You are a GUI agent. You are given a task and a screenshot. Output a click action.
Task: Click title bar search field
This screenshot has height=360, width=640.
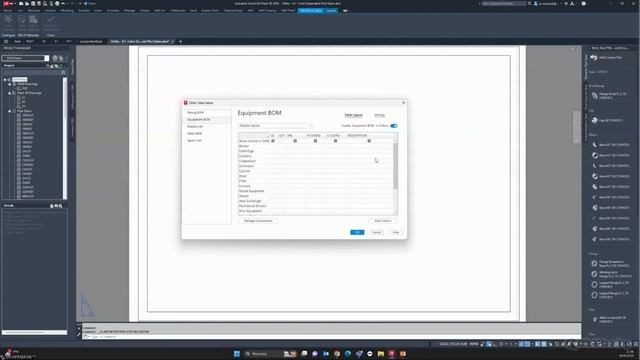coord(504,3)
